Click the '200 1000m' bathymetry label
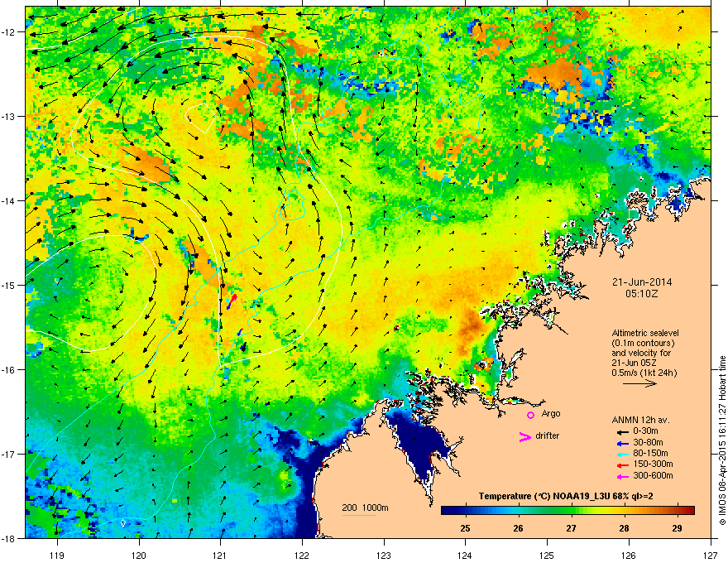The width and height of the screenshot is (728, 563). (365, 508)
